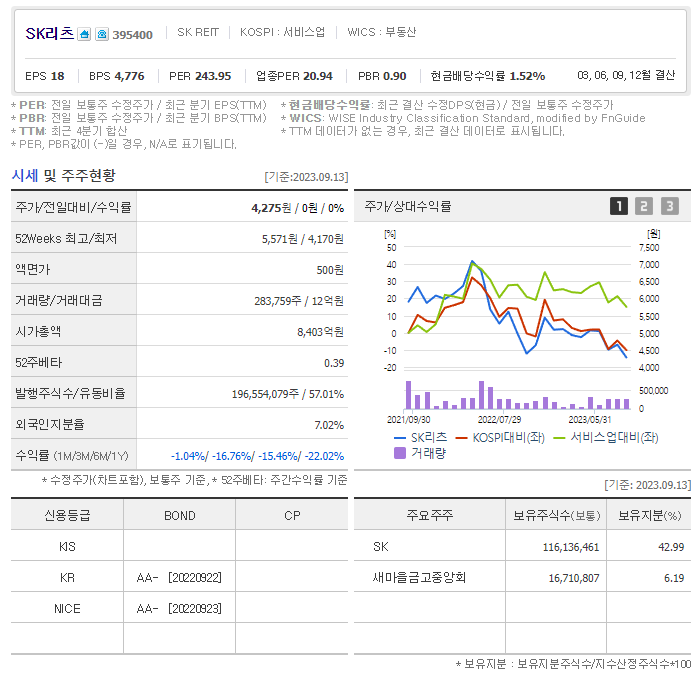Click the 03, 06, 09, 12월 결산 text
Screen dimensions: 697x676
(x=626, y=75)
